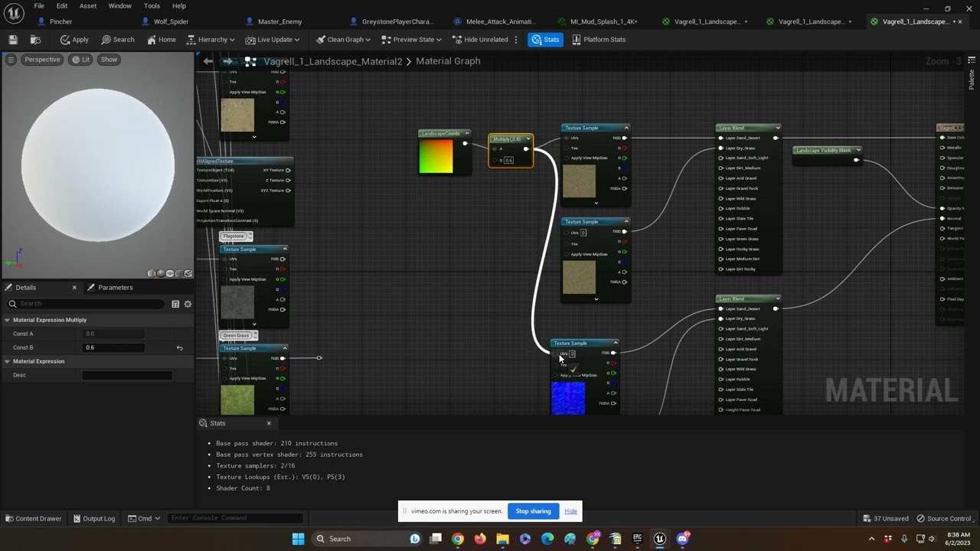Open Unreal Engine in Windows taskbar

coord(659,539)
